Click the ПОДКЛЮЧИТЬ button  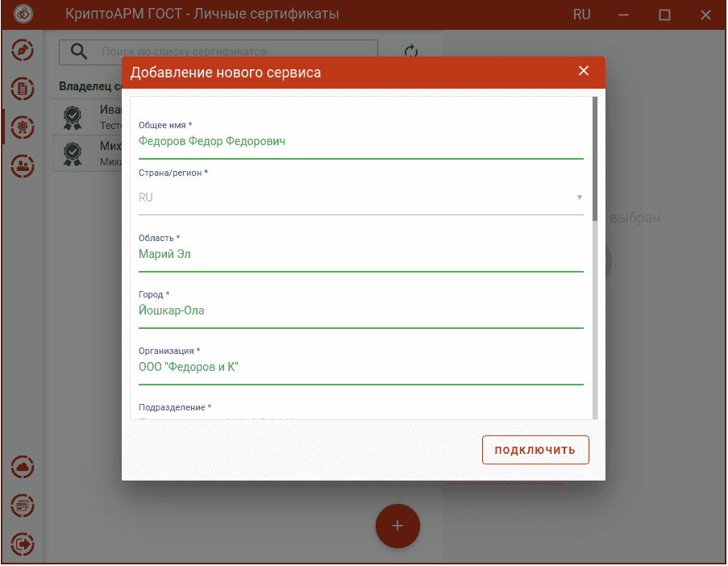(x=535, y=450)
